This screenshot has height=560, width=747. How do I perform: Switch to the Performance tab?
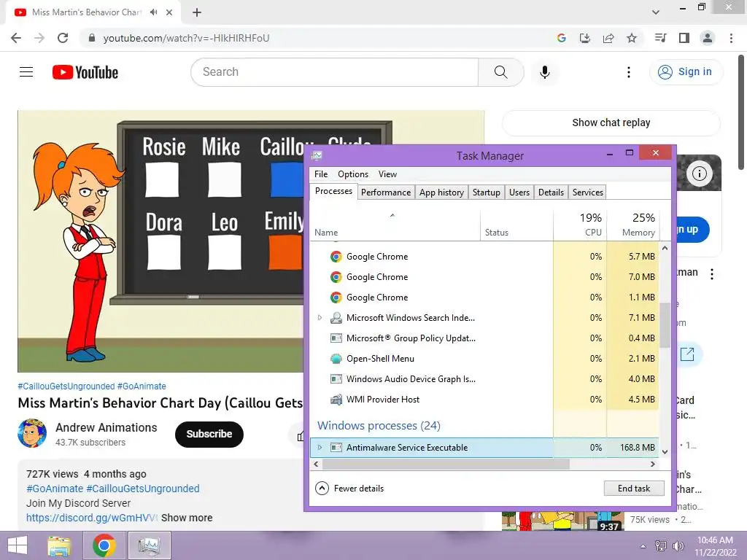point(386,192)
